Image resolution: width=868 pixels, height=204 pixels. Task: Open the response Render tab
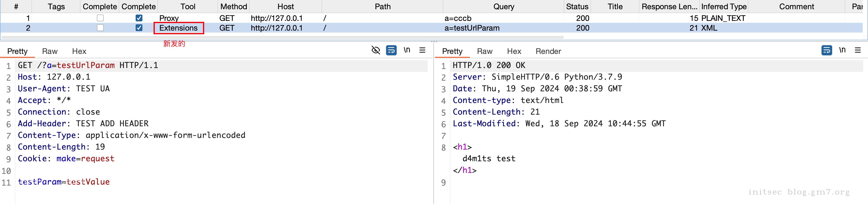pyautogui.click(x=548, y=51)
